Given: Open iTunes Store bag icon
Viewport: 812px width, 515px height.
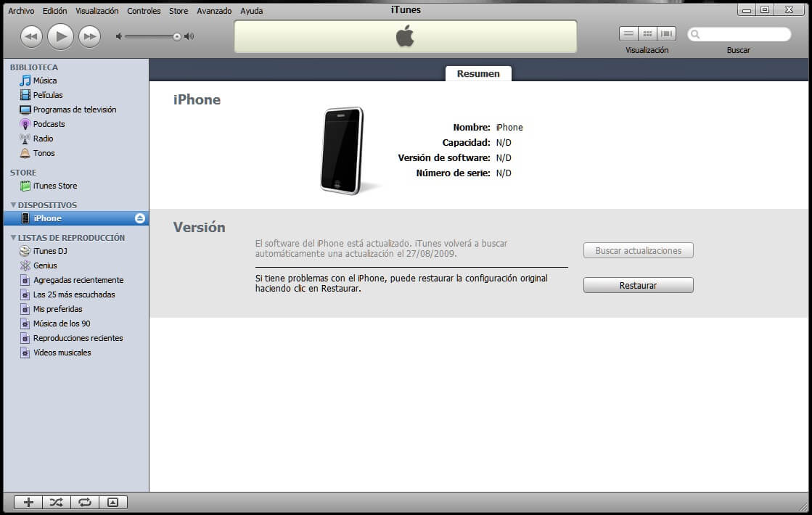Looking at the screenshot, I should (25, 186).
